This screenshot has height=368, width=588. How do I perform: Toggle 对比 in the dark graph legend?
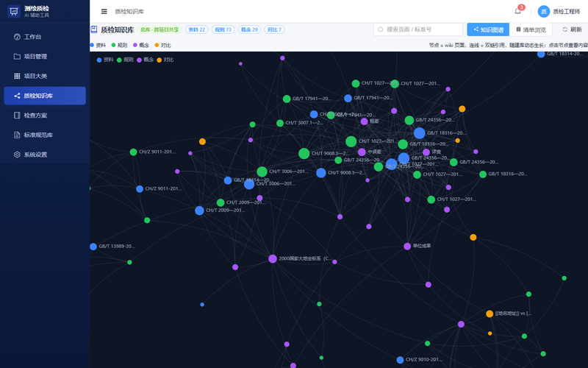(x=165, y=60)
